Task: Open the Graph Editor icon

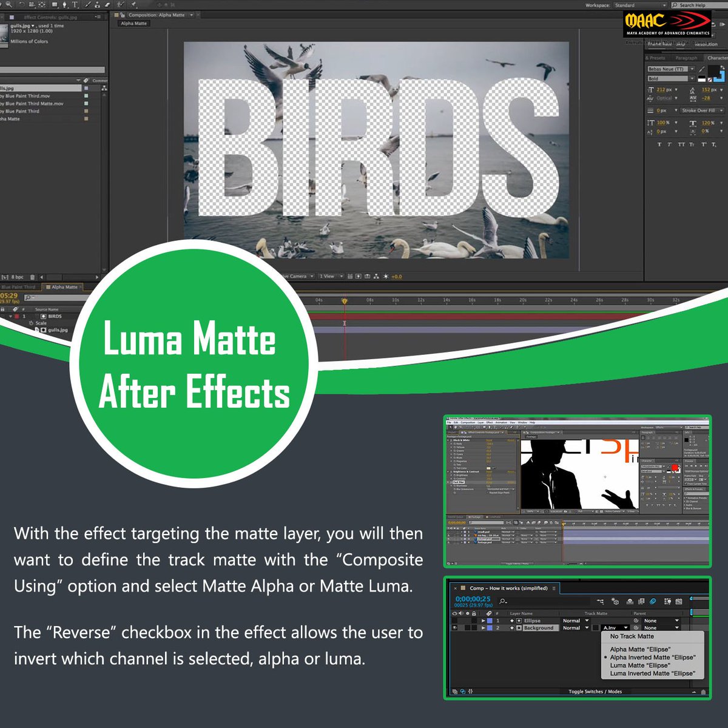Action: click(679, 601)
